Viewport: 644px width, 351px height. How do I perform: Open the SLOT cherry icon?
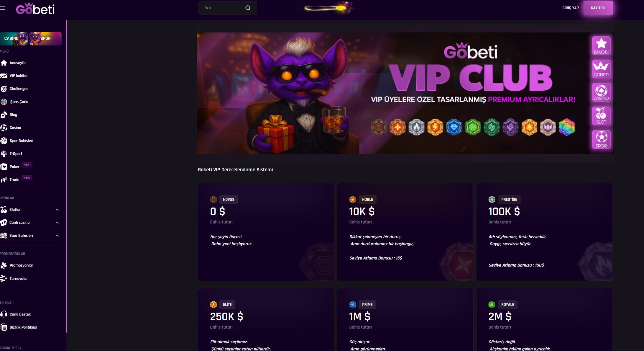601,116
